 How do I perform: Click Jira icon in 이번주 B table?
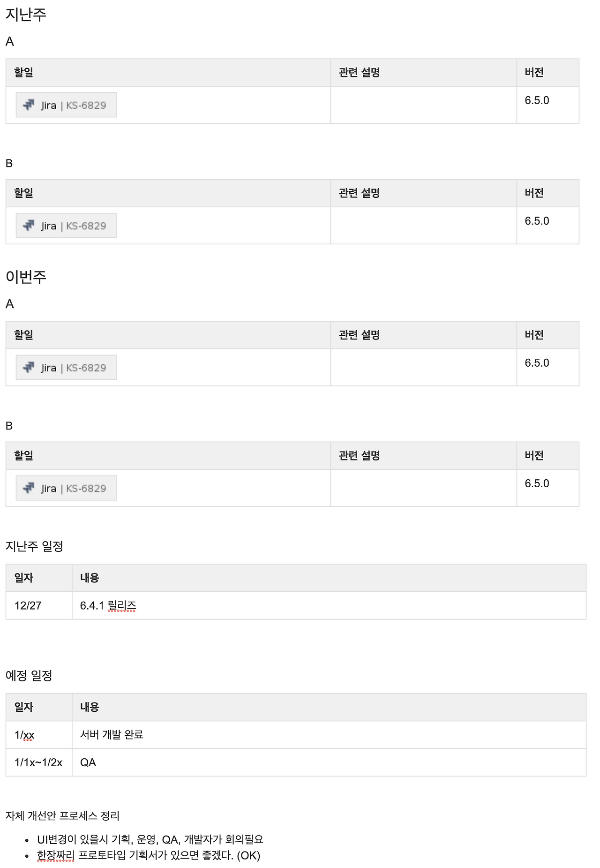[29, 488]
